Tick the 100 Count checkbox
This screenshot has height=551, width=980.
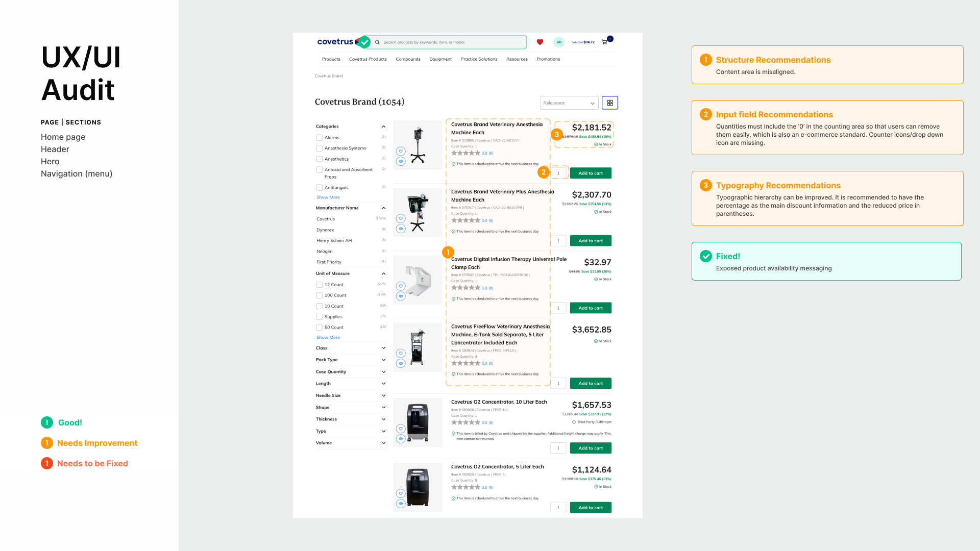(320, 295)
